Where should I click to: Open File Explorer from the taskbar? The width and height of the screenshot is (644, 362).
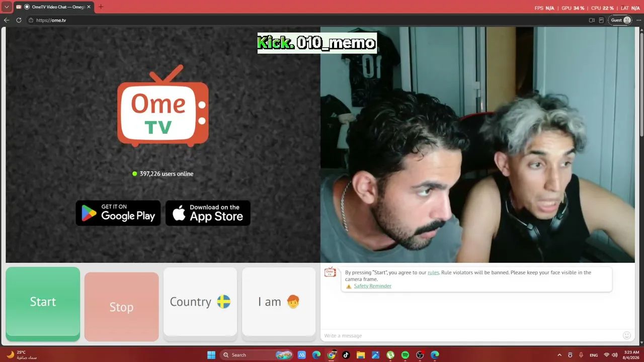(x=361, y=355)
